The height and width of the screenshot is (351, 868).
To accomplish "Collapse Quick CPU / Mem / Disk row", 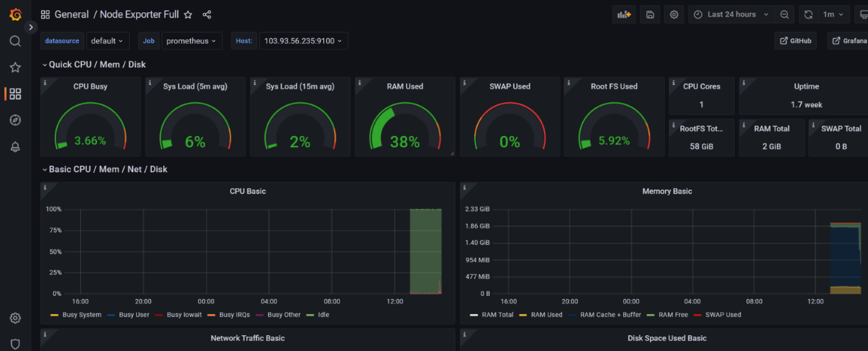I will (x=45, y=65).
